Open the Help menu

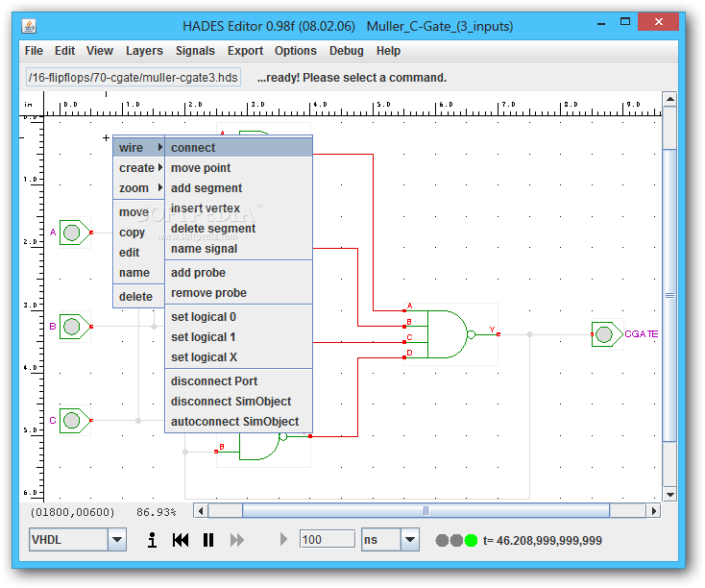(x=388, y=51)
